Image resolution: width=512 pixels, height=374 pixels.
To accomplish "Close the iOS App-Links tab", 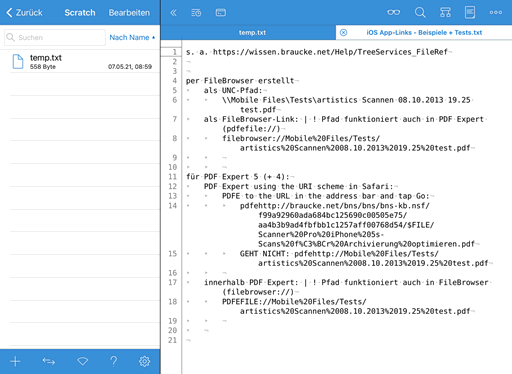I will pyautogui.click(x=344, y=32).
